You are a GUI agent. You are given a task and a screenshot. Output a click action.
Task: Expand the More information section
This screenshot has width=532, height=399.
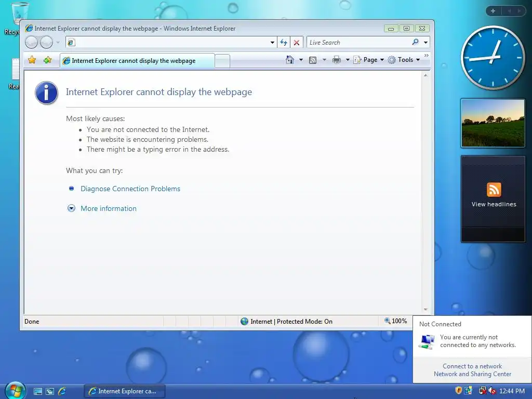point(108,208)
